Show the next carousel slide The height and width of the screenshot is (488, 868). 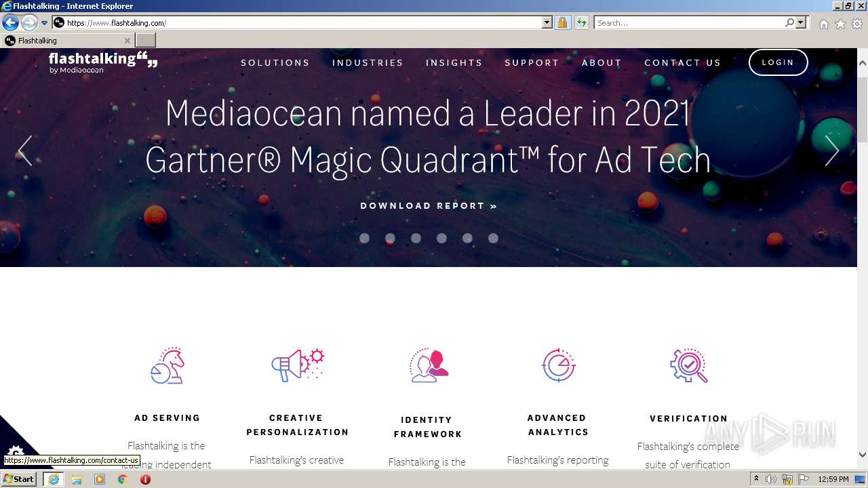[x=831, y=150]
